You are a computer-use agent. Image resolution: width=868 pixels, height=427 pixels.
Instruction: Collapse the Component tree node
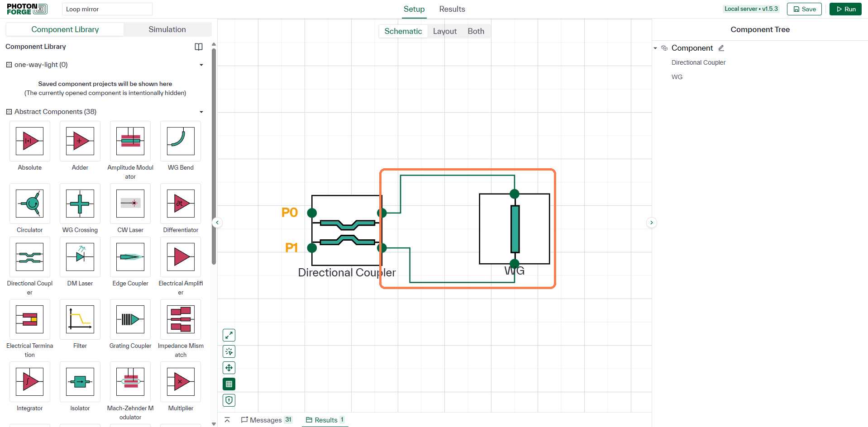coord(655,48)
